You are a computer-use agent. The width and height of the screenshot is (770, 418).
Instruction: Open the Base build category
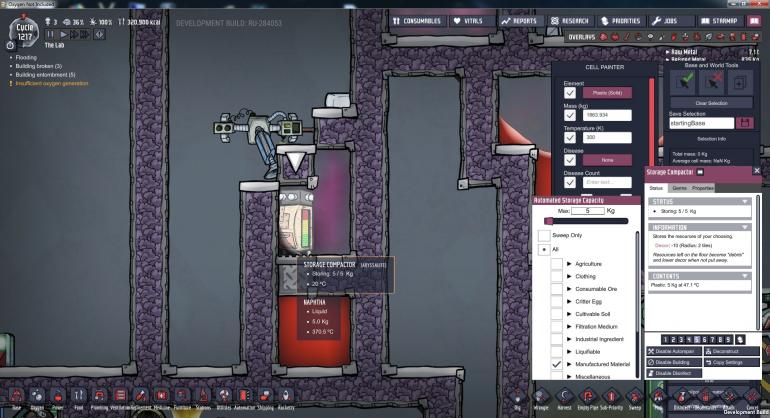click(x=17, y=396)
